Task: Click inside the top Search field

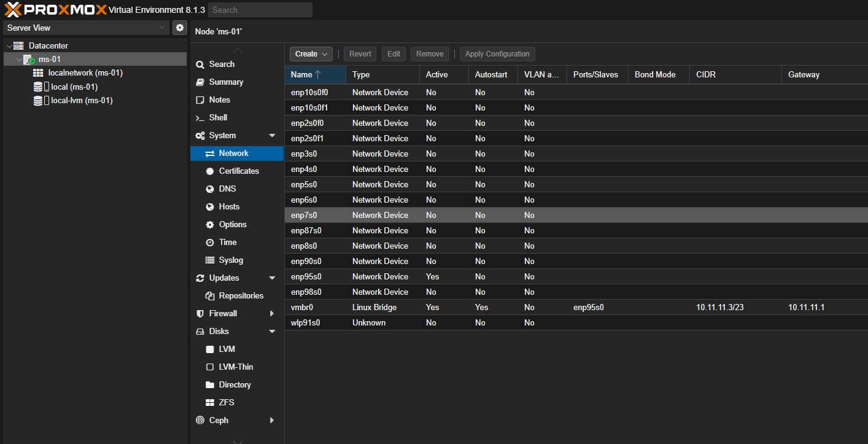Action: [260, 9]
